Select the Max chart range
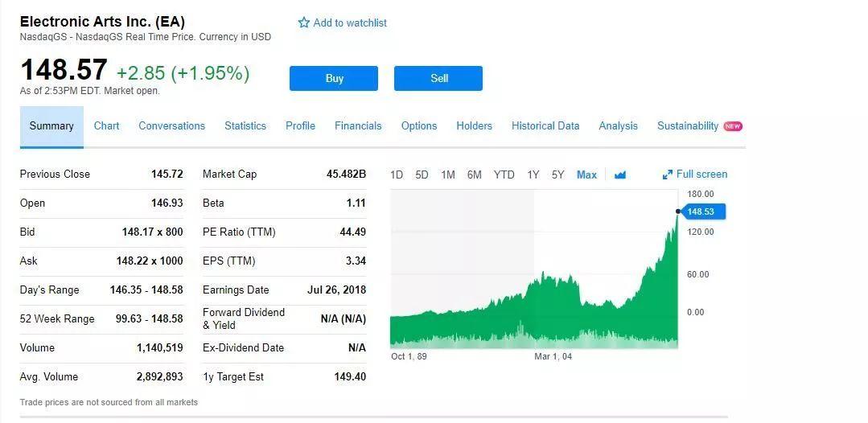 point(586,175)
